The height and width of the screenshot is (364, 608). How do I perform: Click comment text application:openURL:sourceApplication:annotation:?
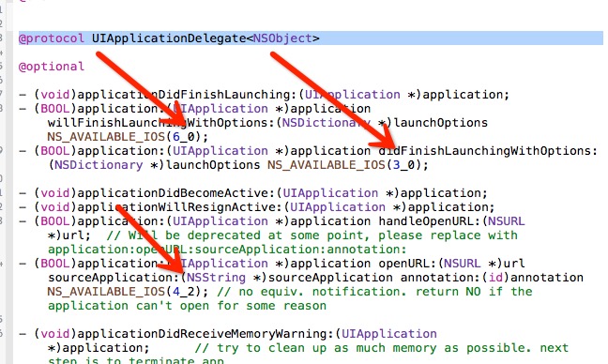227,250
